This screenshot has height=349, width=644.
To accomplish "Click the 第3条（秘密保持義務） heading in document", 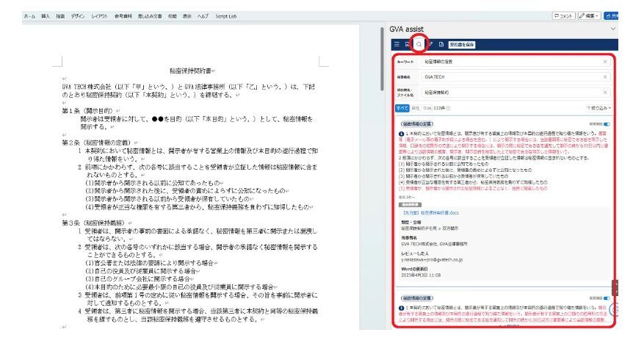I will point(94,223).
